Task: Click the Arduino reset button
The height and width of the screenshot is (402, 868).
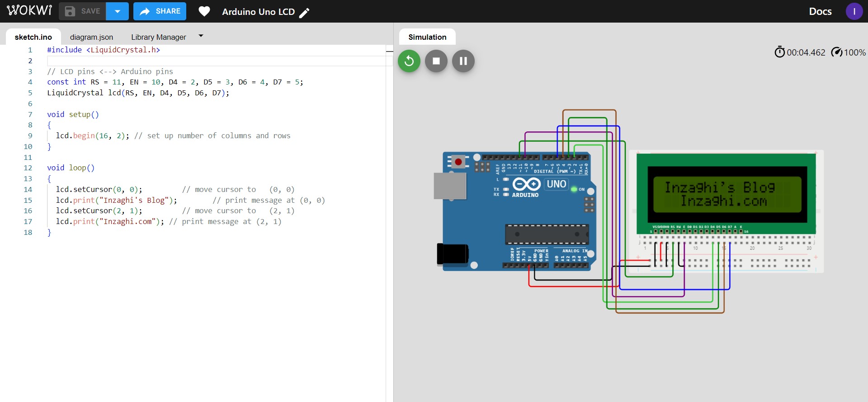Action: click(x=458, y=162)
